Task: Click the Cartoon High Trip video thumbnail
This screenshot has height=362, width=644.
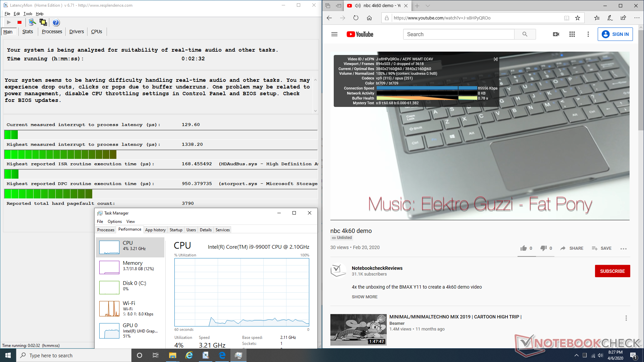Action: click(x=359, y=330)
